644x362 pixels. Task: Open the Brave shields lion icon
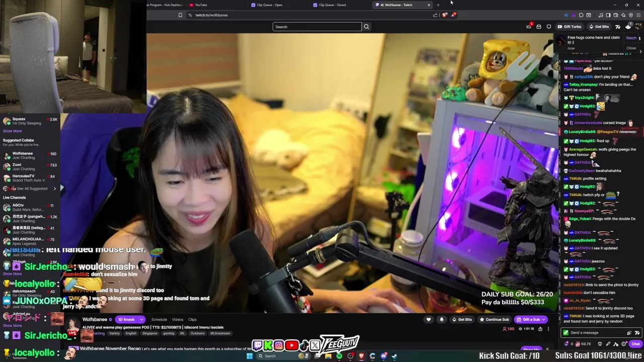(x=445, y=15)
